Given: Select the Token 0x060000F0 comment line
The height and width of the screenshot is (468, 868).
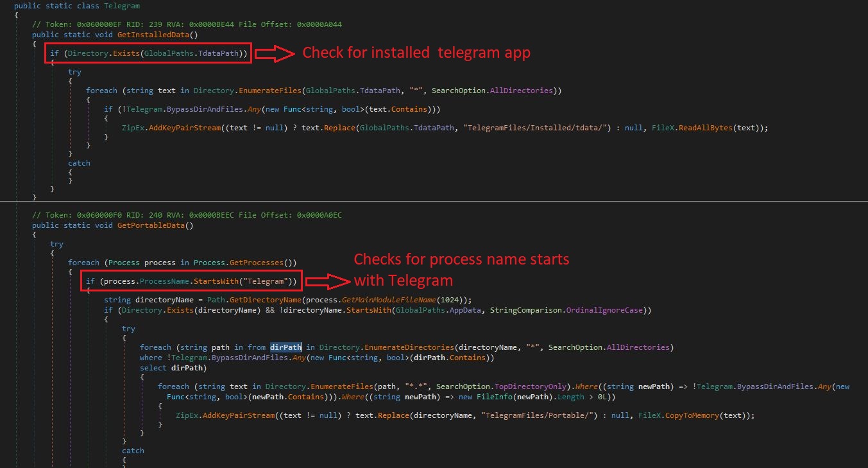Looking at the screenshot, I should (x=187, y=215).
